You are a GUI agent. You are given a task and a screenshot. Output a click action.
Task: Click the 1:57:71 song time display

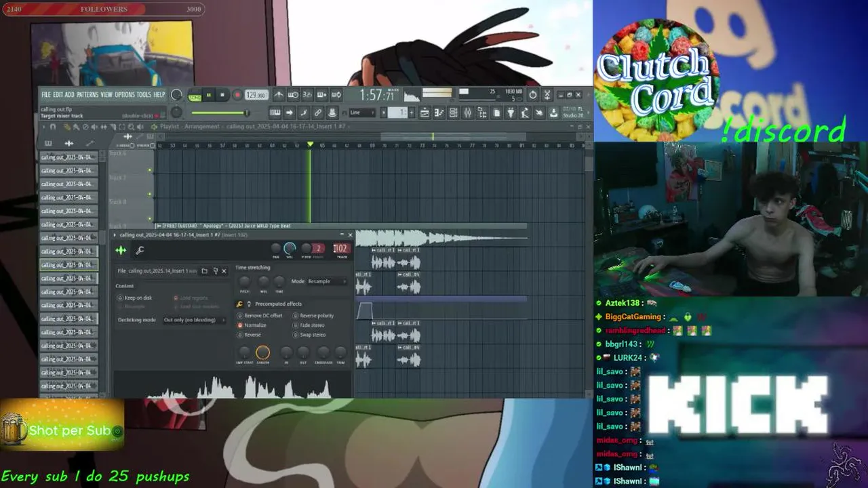point(377,96)
